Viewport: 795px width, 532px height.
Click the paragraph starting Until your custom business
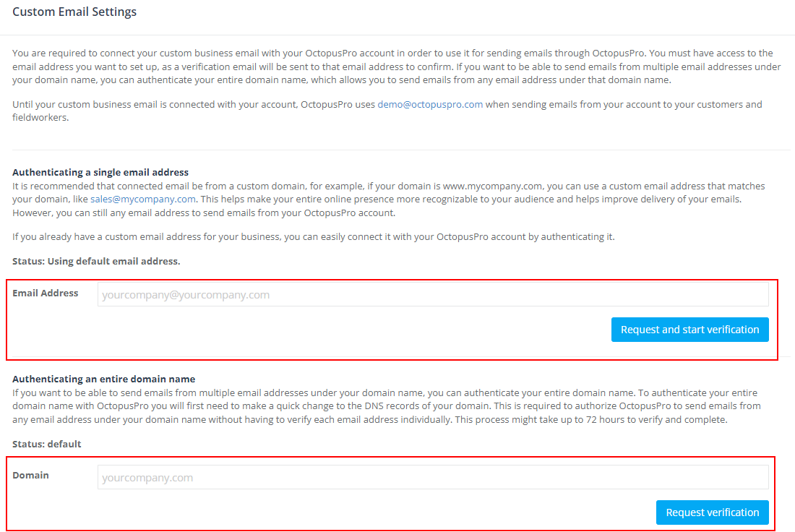(x=387, y=111)
